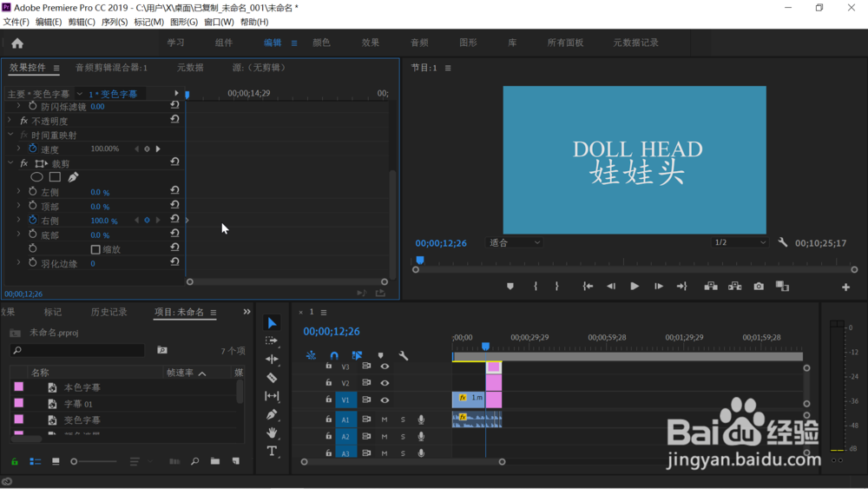The image size is (868, 489).
Task: Reset the Bottom crop parameter
Action: (174, 234)
